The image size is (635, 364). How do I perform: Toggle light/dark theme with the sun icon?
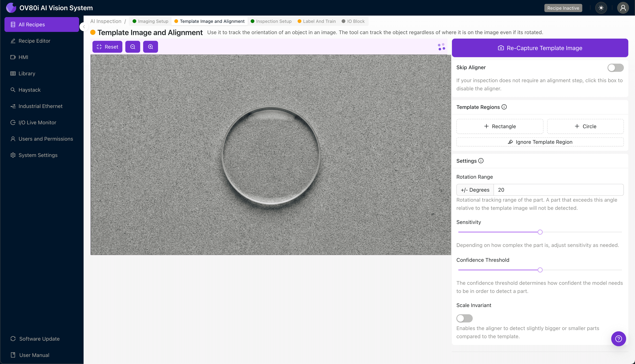pyautogui.click(x=601, y=8)
